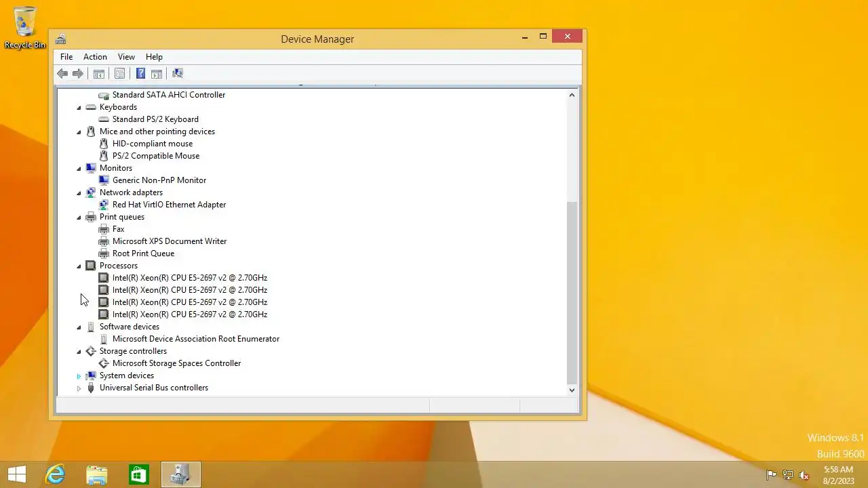
Task: Open the Action menu
Action: pyautogui.click(x=95, y=57)
